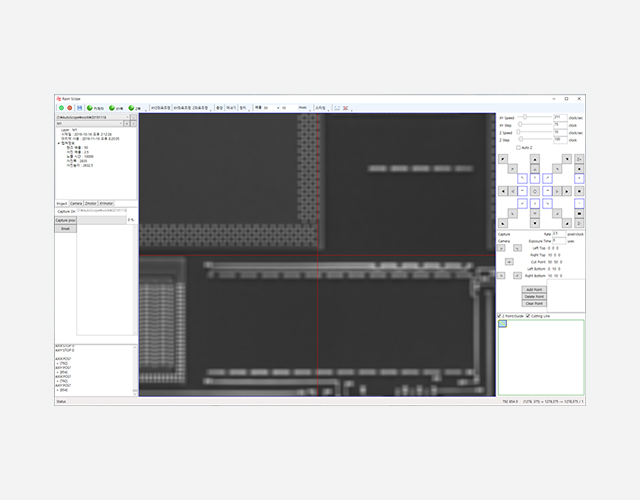Enable the Auto Z checkbox

518,147
